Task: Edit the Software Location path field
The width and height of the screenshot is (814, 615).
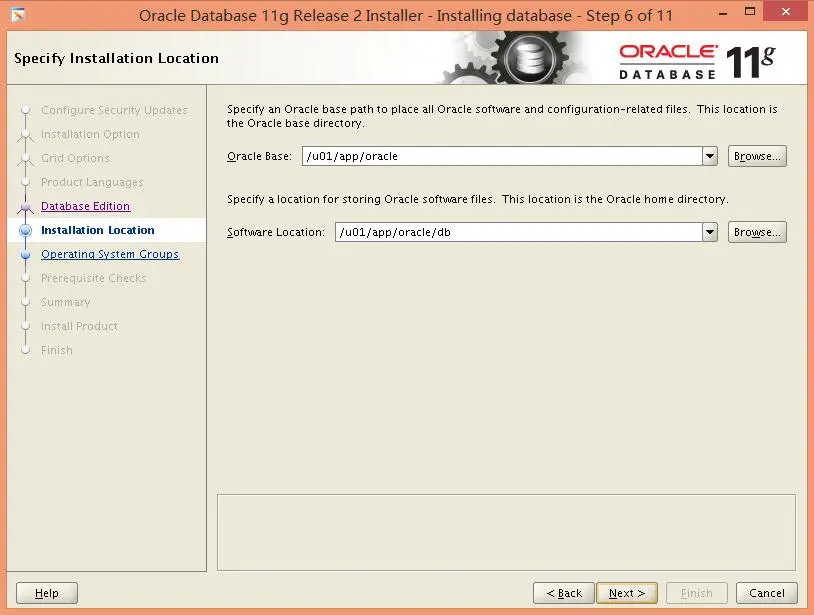Action: 519,232
